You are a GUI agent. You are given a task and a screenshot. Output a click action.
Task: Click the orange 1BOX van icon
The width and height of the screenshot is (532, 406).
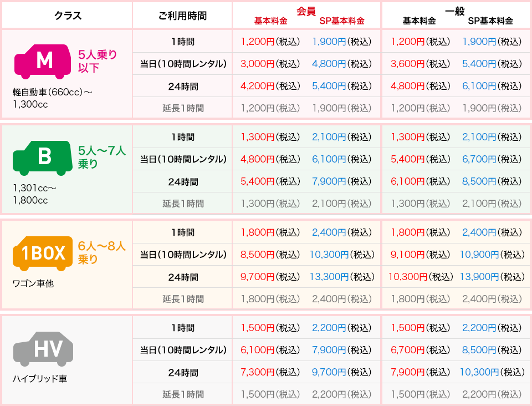(43, 253)
